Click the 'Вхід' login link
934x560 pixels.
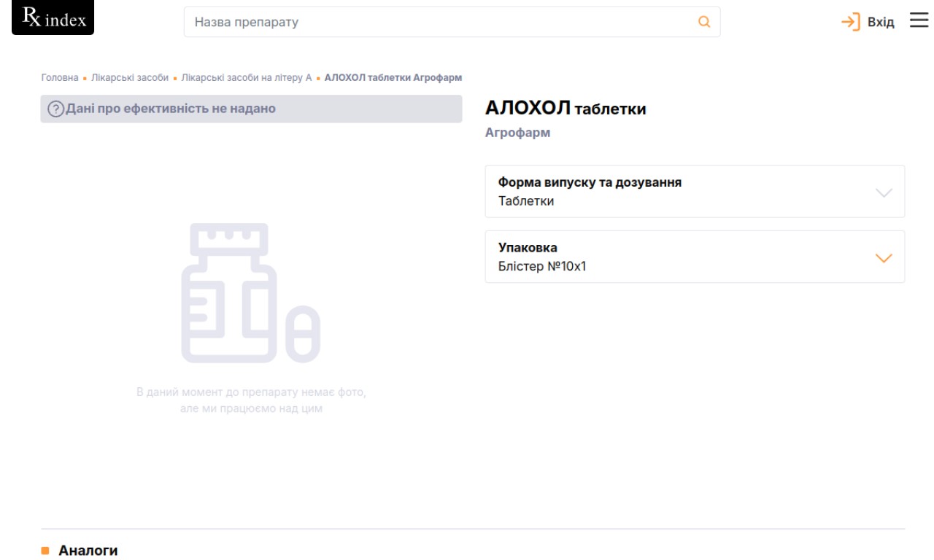(881, 22)
